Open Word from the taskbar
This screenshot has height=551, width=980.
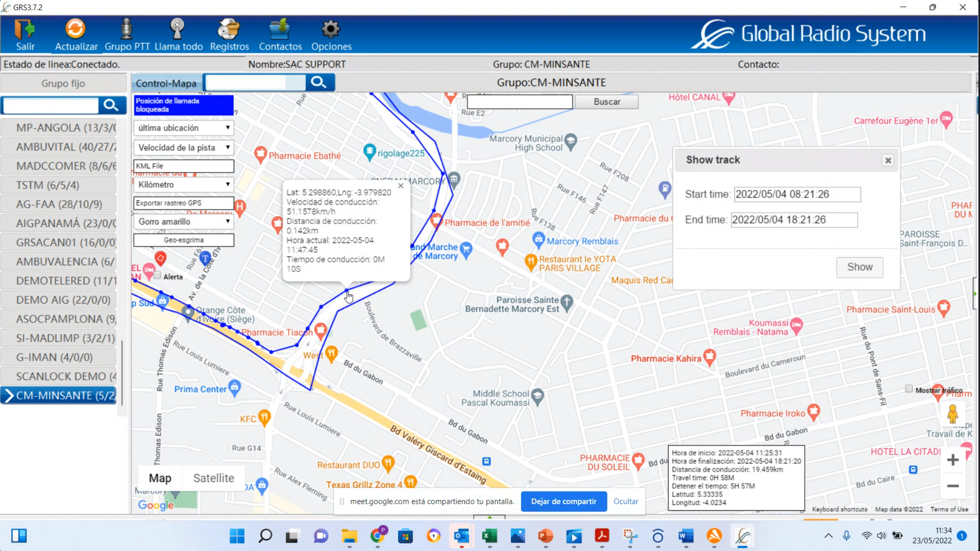686,536
